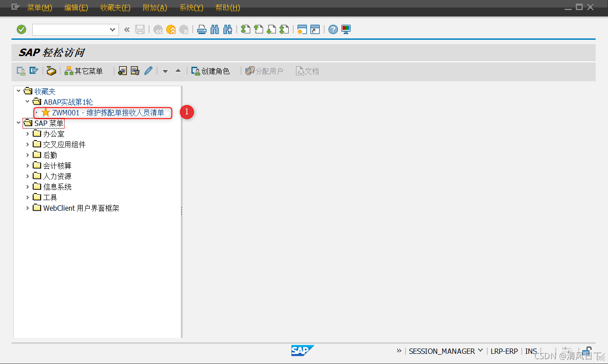608x364 pixels.
Task: Expand the 交叉应用组件 folder
Action: [27, 144]
